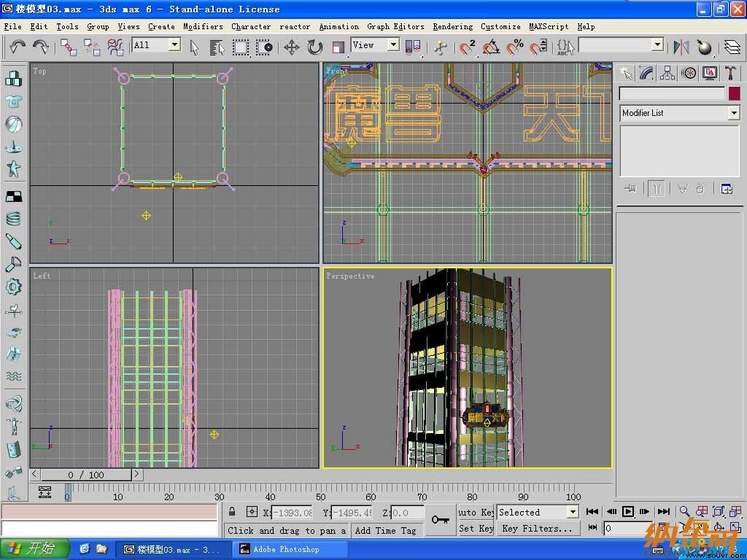This screenshot has width=747, height=560.
Task: Toggle Angle Snap
Action: tap(491, 47)
